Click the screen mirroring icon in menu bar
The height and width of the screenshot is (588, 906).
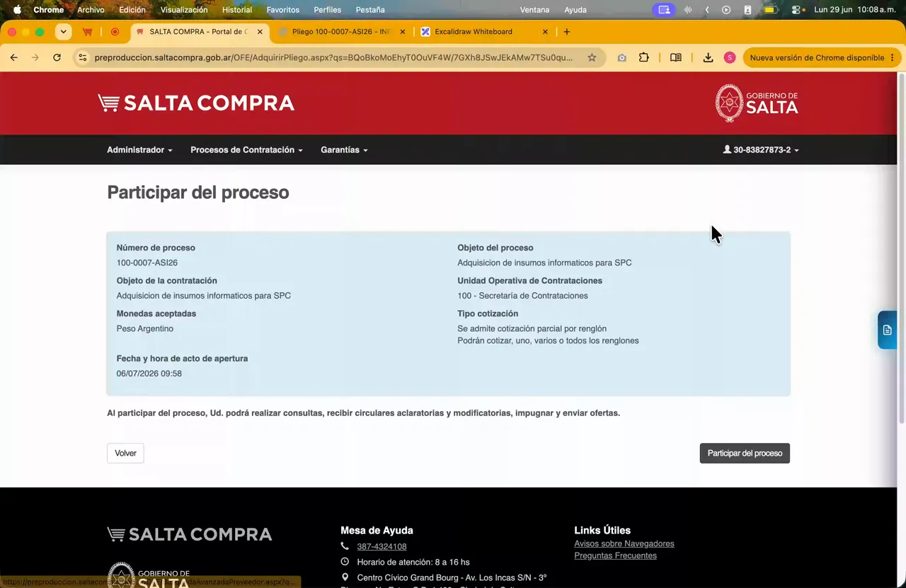tap(663, 10)
